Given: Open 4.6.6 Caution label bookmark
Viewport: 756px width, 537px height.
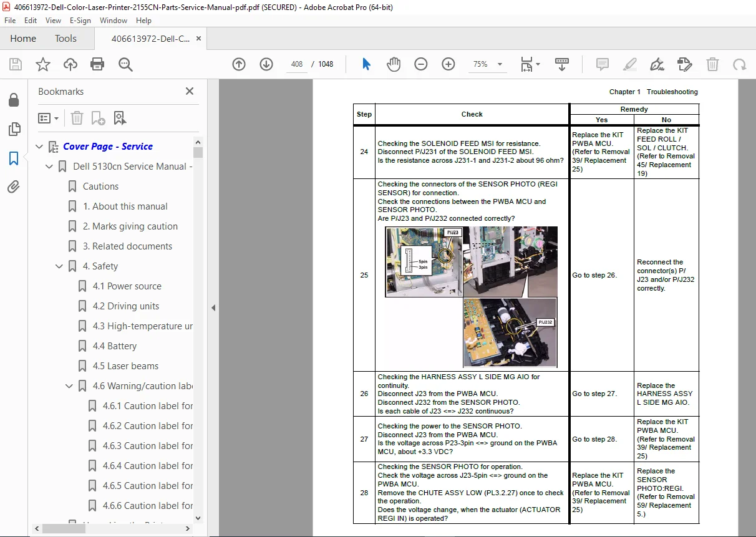Looking at the screenshot, I should tap(148, 506).
